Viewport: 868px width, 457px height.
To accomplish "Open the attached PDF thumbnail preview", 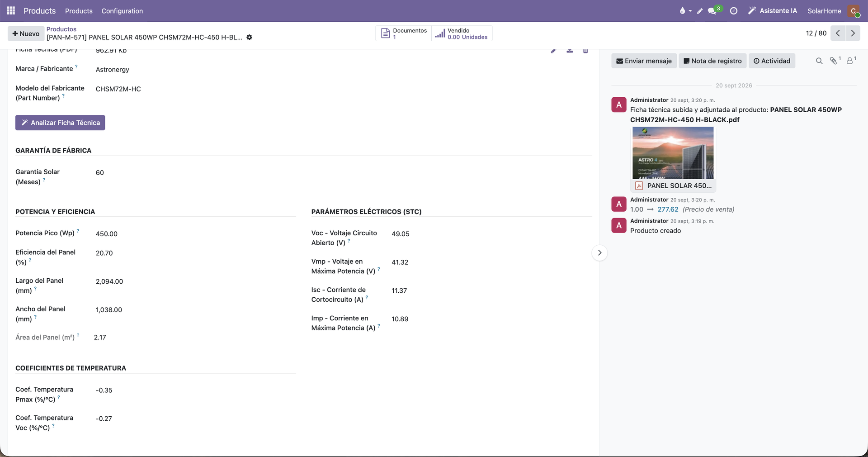I will point(673,152).
